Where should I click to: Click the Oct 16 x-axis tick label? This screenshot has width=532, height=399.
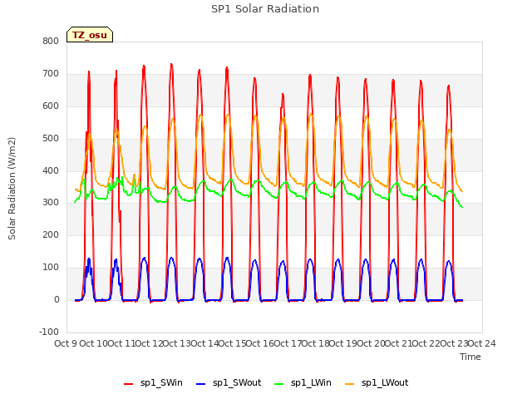coord(260,343)
